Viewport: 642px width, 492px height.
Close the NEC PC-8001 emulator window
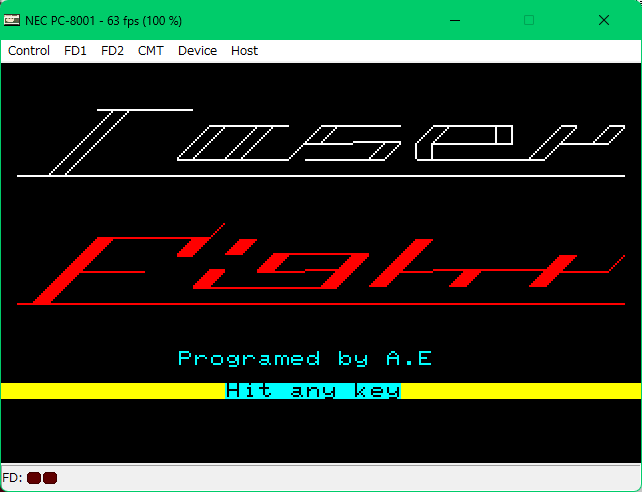click(603, 20)
